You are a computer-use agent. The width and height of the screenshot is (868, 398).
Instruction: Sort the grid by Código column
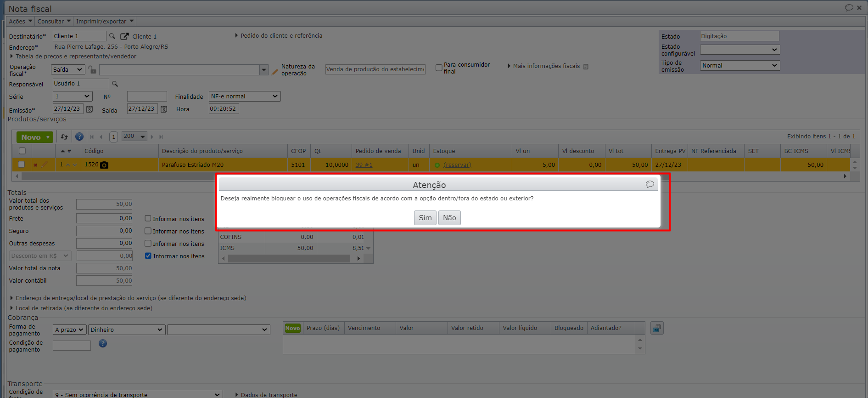pos(119,151)
